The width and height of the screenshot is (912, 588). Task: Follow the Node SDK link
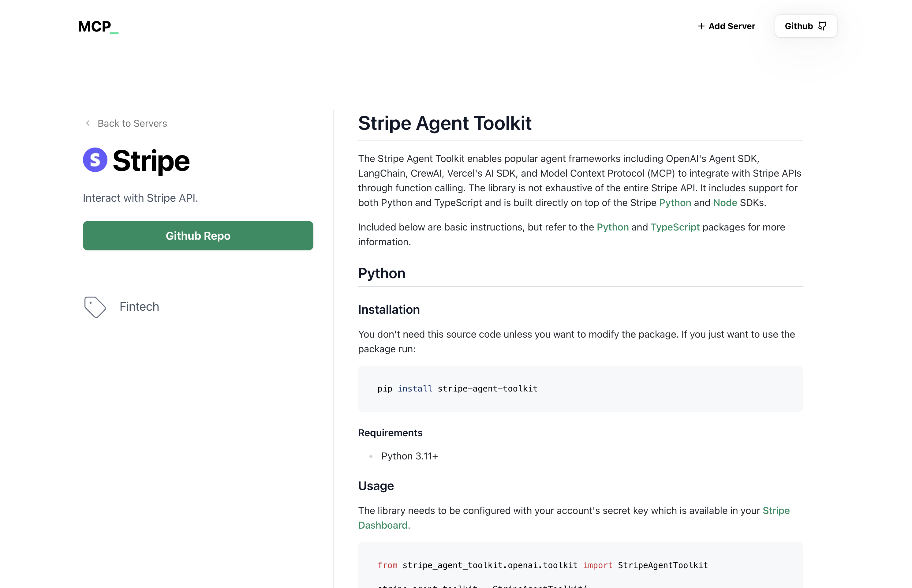(725, 203)
